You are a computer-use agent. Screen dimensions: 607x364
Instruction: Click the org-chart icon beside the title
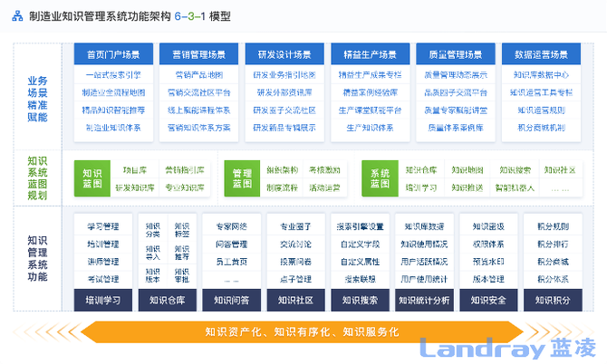tap(17, 16)
